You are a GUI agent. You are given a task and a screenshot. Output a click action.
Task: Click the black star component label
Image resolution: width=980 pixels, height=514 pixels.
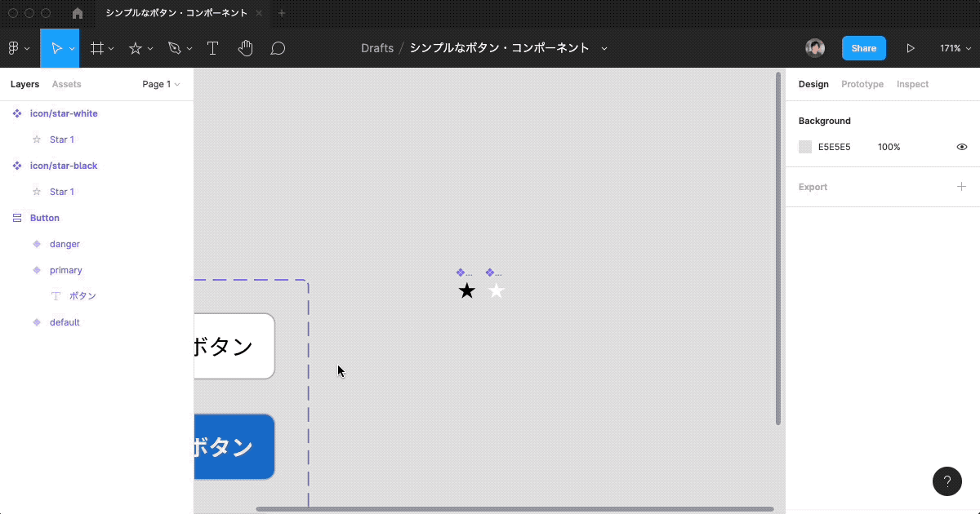(464, 273)
